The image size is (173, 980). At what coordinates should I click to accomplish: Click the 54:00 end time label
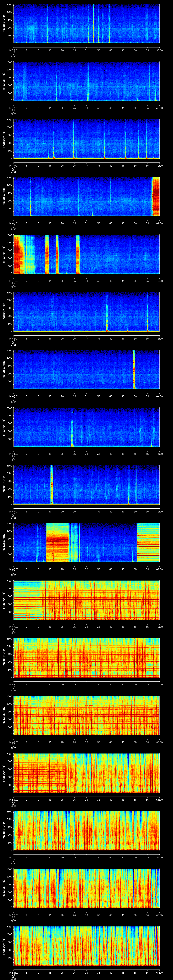(x=159, y=972)
